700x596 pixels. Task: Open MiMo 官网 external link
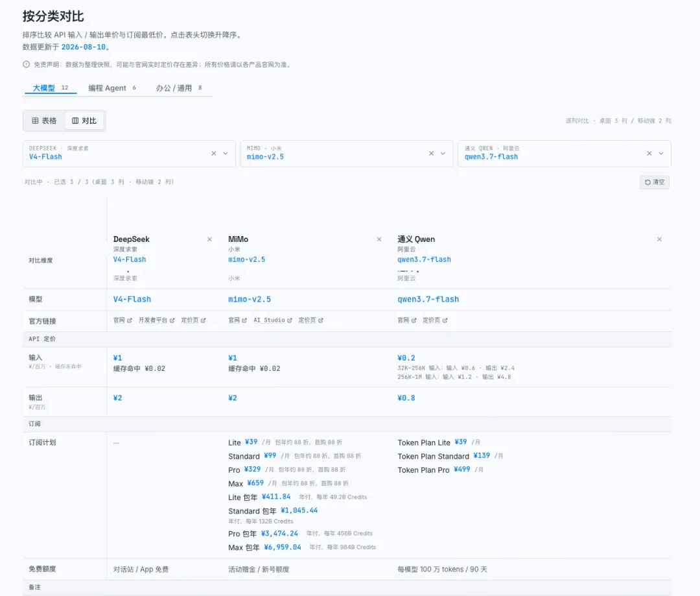click(237, 320)
